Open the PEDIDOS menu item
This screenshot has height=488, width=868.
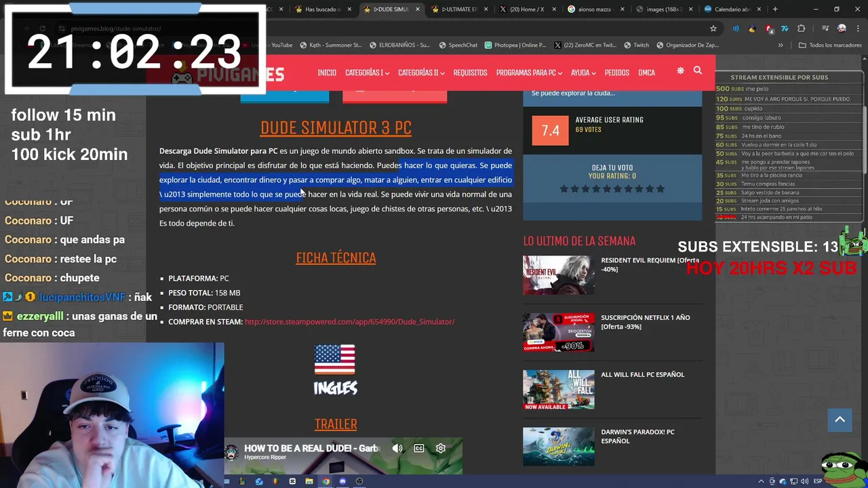617,73
